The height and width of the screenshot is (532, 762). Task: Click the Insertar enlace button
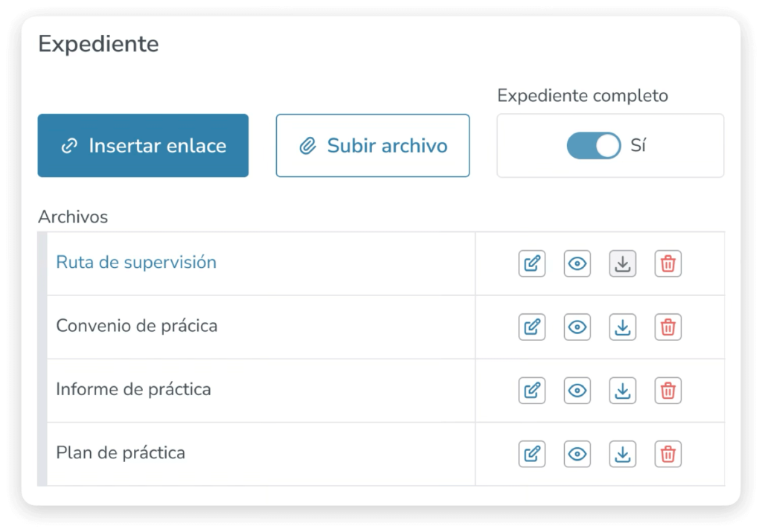tap(143, 146)
